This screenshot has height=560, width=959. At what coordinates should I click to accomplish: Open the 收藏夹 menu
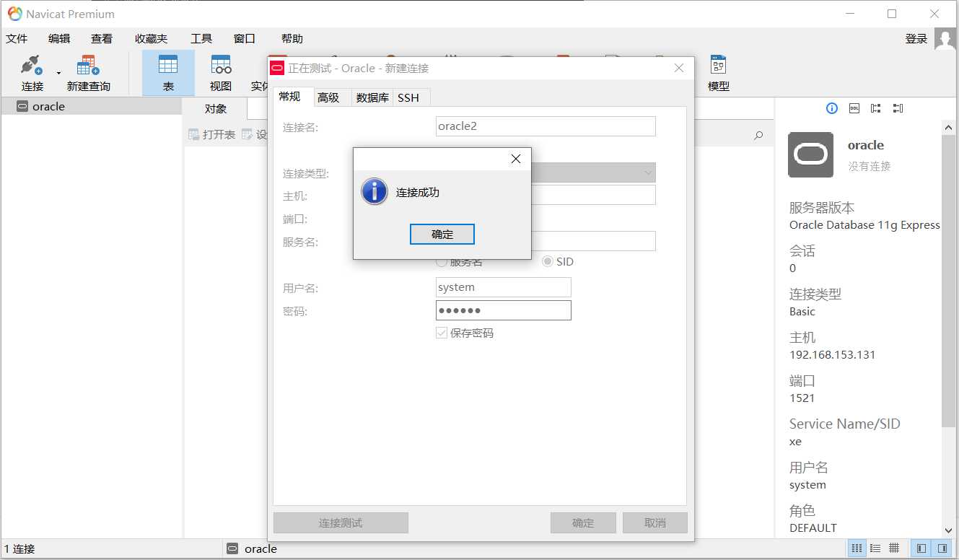151,39
